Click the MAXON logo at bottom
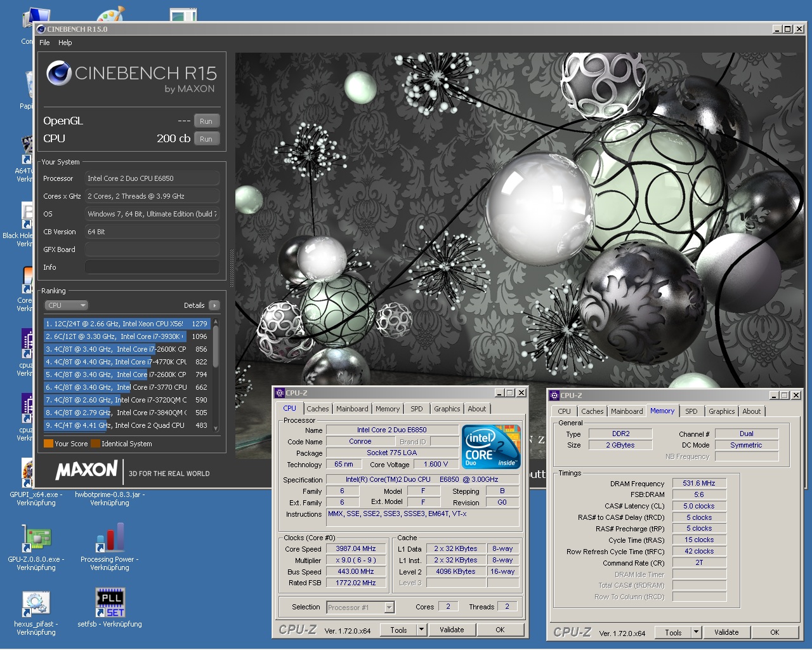 click(x=87, y=470)
